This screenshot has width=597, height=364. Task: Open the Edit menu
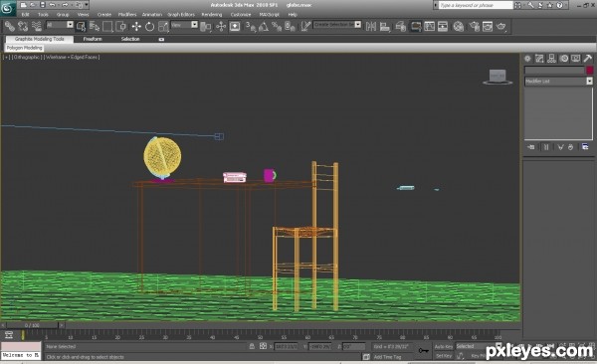pos(26,15)
